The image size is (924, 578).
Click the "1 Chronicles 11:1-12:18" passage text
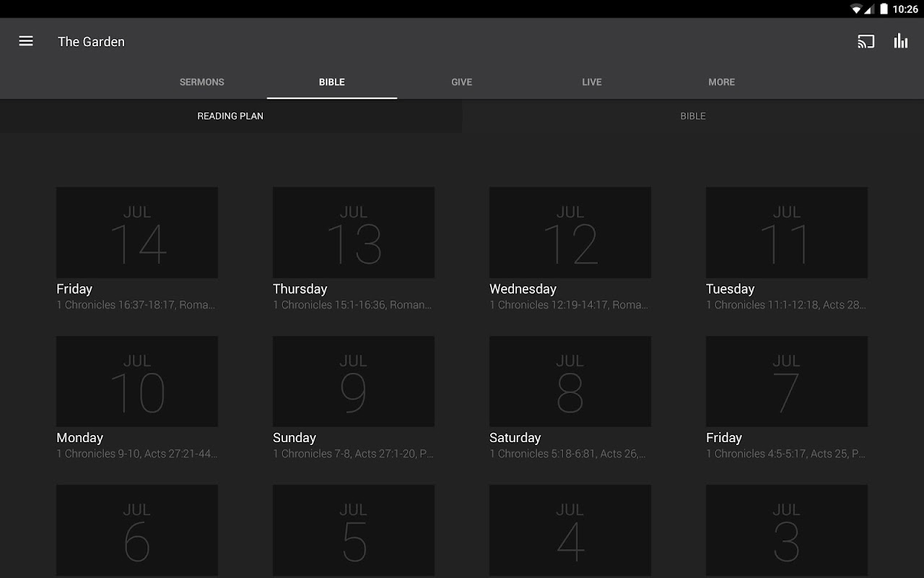pyautogui.click(x=762, y=305)
